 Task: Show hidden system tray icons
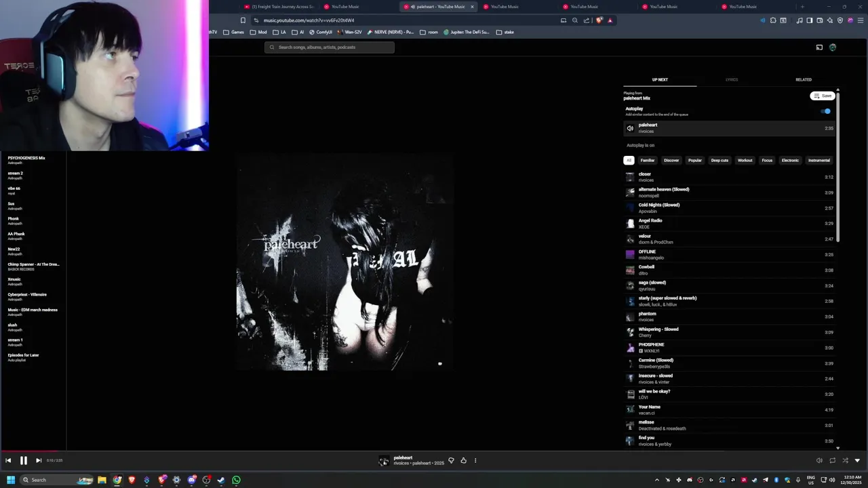pos(656,480)
